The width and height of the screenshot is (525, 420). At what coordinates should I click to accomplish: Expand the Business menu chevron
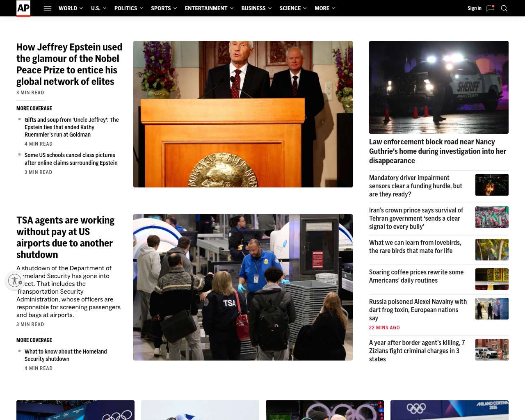(x=270, y=8)
